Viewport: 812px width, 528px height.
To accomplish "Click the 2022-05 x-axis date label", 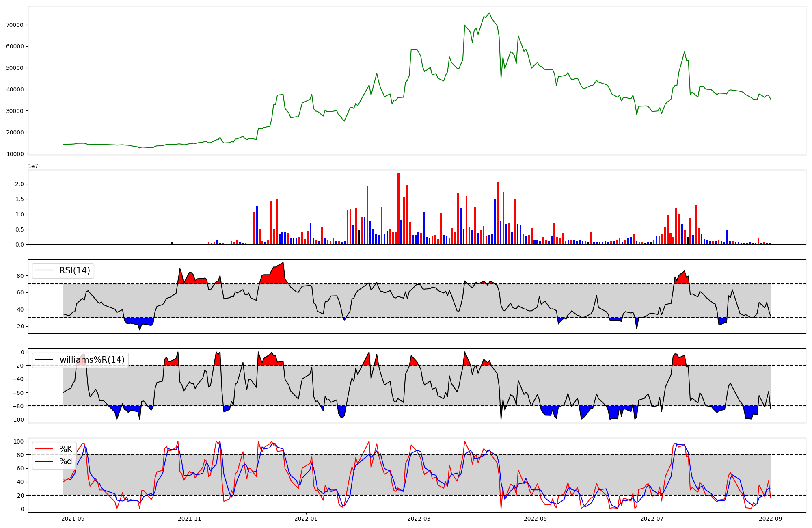I will (535, 519).
